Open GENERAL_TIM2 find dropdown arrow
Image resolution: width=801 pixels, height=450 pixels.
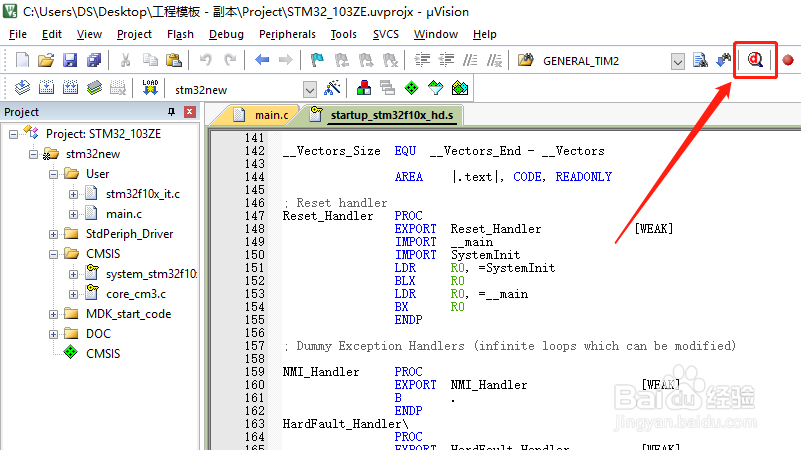click(677, 62)
